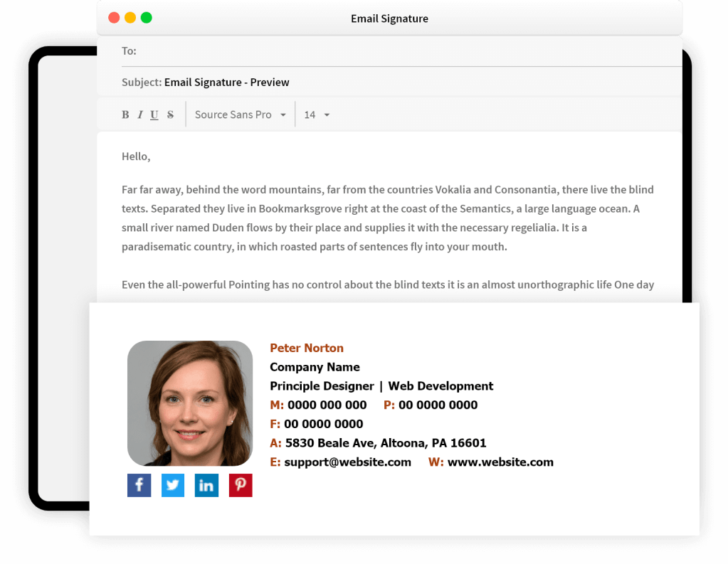Toggle Bold formatting in the toolbar
The height and width of the screenshot is (564, 728).
click(x=125, y=115)
